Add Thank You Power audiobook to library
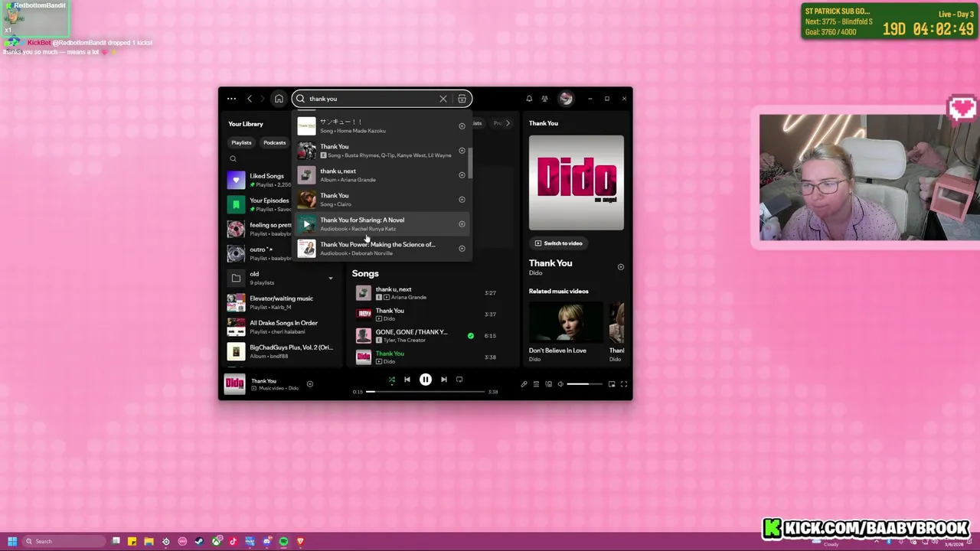 pos(462,248)
